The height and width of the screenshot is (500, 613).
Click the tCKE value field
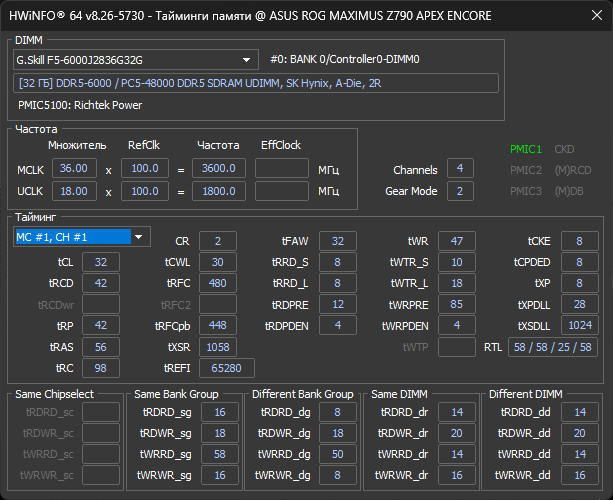point(580,241)
